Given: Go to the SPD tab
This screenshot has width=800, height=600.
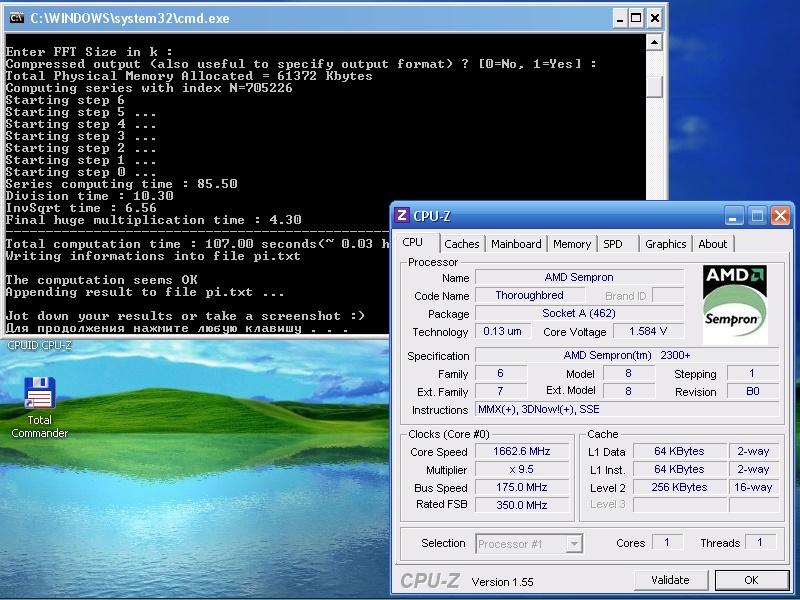Looking at the screenshot, I should [613, 244].
